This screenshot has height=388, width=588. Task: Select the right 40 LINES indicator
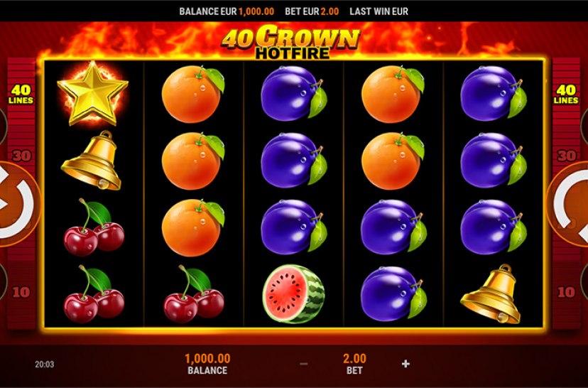click(566, 95)
